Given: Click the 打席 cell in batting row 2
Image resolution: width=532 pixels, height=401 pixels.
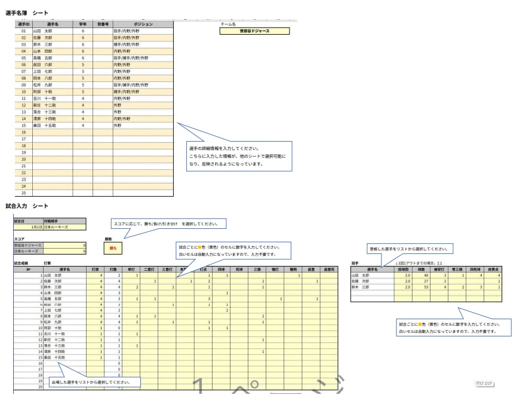Looking at the screenshot, I should [96, 281].
